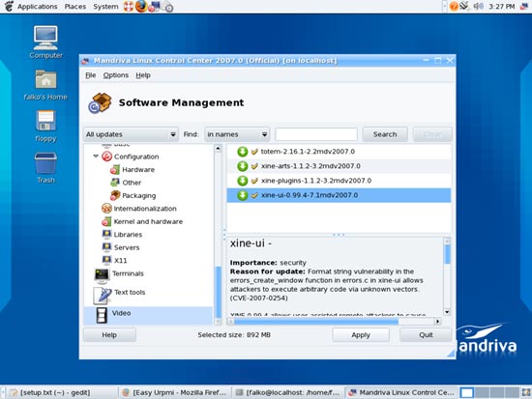Click the Packaging box icon
This screenshot has height=399, width=532.
click(115, 195)
